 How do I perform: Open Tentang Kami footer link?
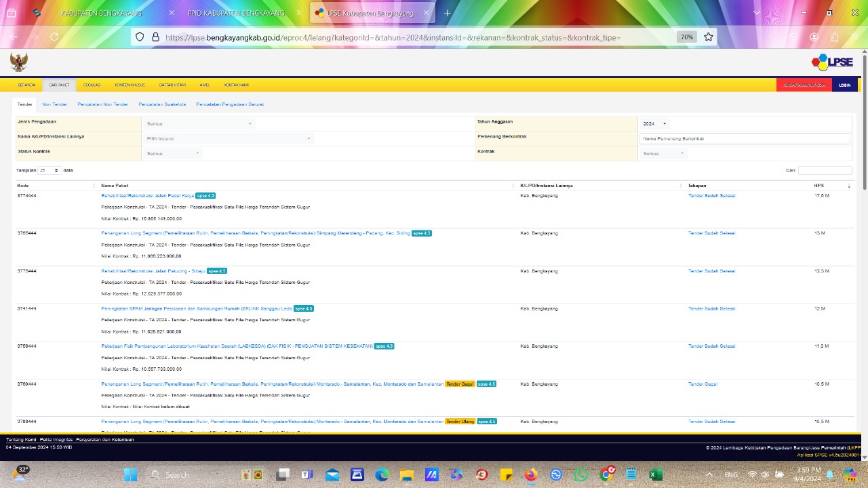pyautogui.click(x=21, y=439)
